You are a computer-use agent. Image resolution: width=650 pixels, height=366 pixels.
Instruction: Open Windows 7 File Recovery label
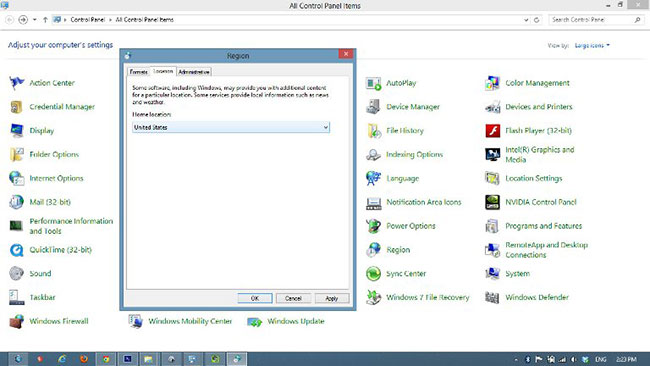click(428, 297)
